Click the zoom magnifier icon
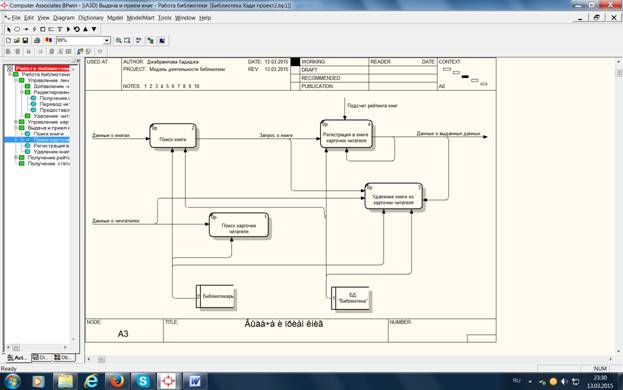This screenshot has width=623, height=390. (x=118, y=40)
